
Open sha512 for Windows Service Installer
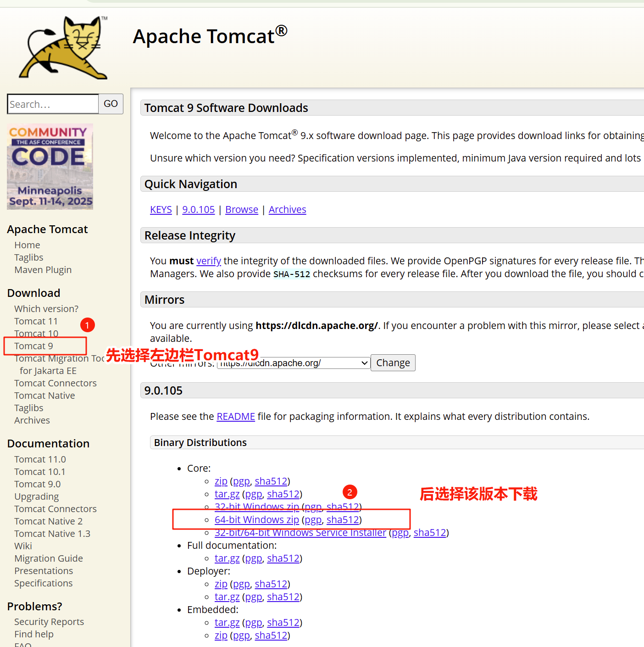click(430, 533)
